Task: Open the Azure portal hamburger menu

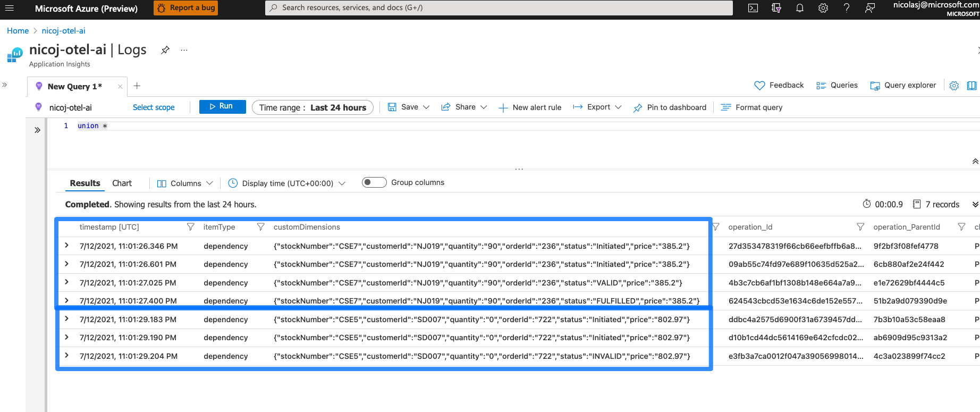Action: pos(9,8)
